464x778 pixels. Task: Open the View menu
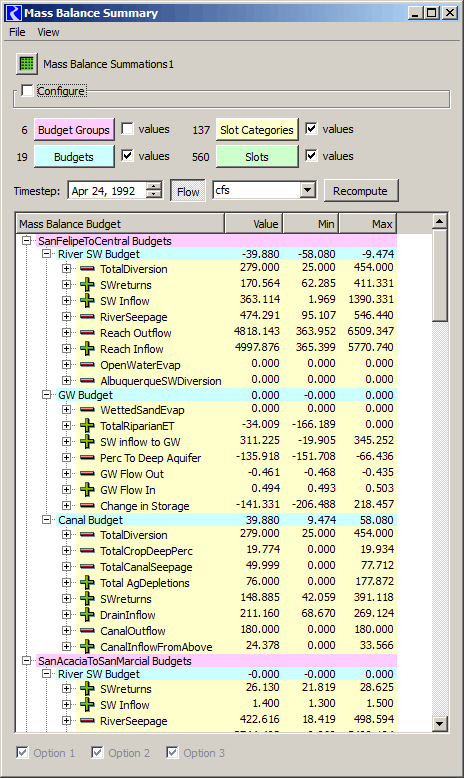48,32
